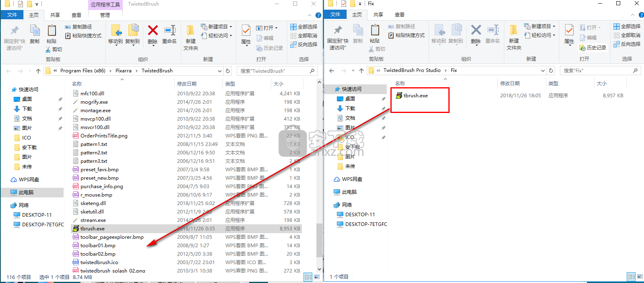Switch to large icons view in TwistedBrush window
The height and width of the screenshot is (283, 644).
click(317, 277)
